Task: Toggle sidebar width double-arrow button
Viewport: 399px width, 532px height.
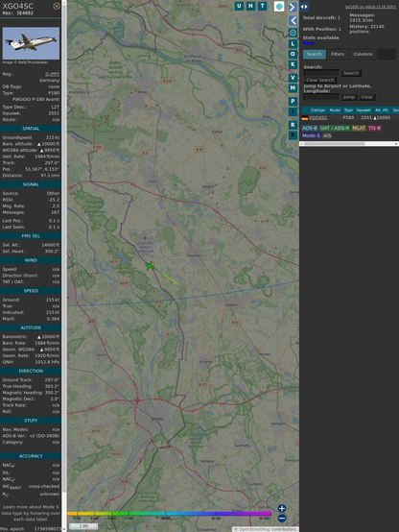Action: 304,7
